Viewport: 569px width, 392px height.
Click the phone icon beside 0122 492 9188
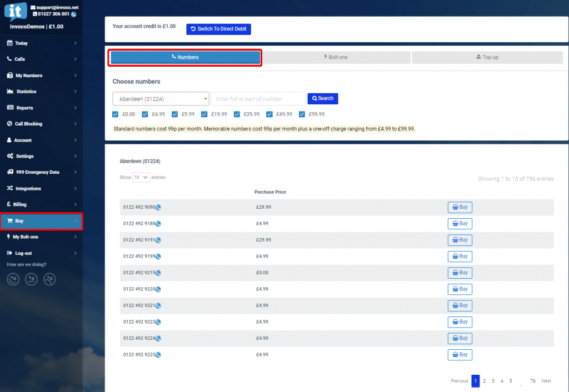(158, 224)
